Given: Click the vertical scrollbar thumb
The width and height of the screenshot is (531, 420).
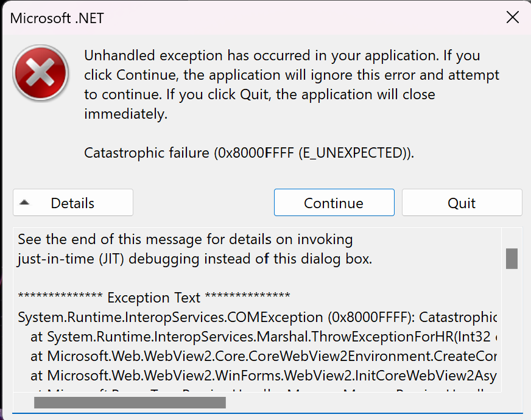Looking at the screenshot, I should point(510,258).
